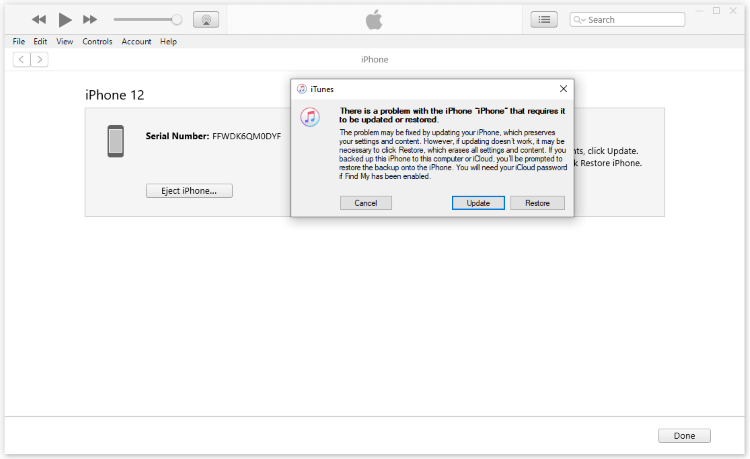Open the Controls menu

click(x=97, y=42)
